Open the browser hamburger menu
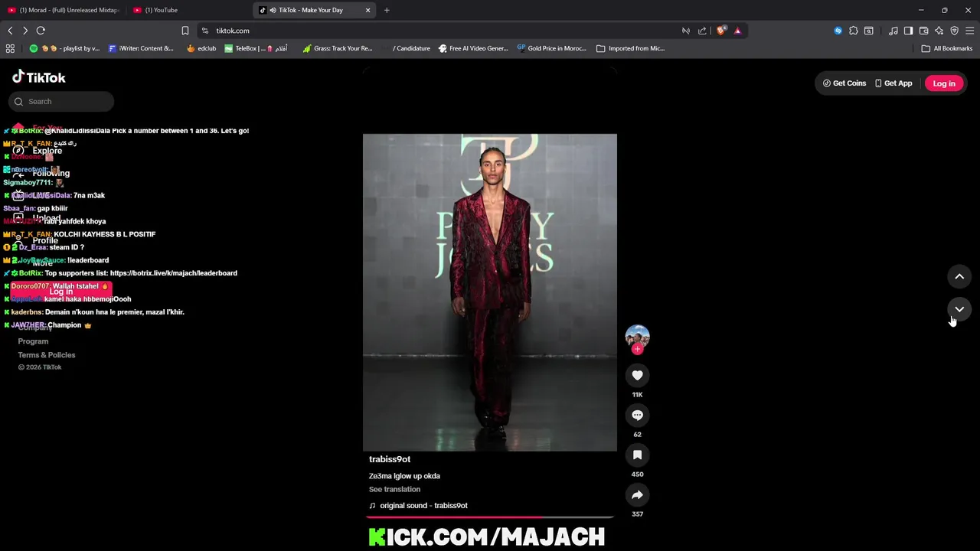980x551 pixels. (x=969, y=31)
